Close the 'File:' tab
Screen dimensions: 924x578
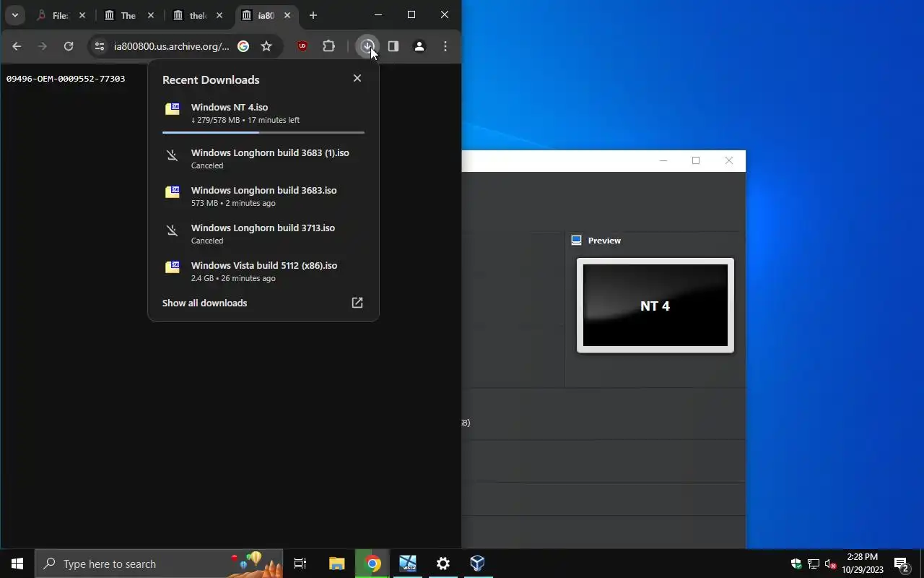[82, 15]
